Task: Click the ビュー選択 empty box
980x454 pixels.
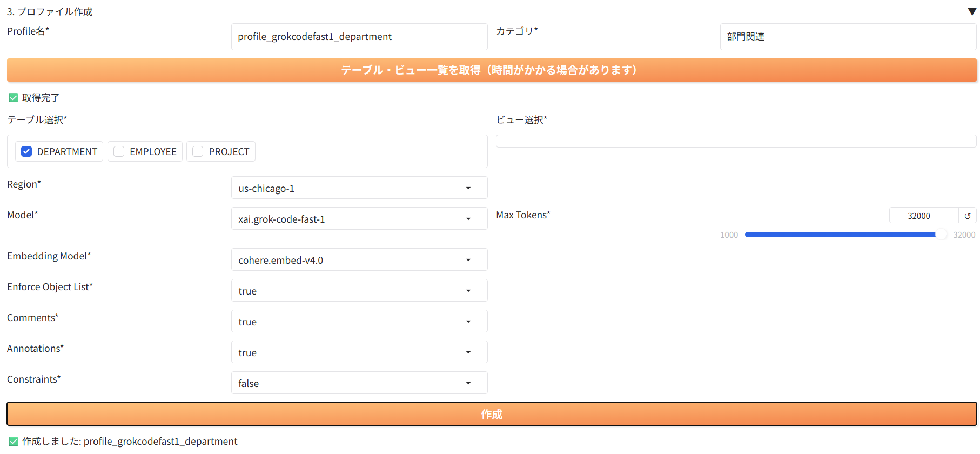Action: (x=736, y=141)
